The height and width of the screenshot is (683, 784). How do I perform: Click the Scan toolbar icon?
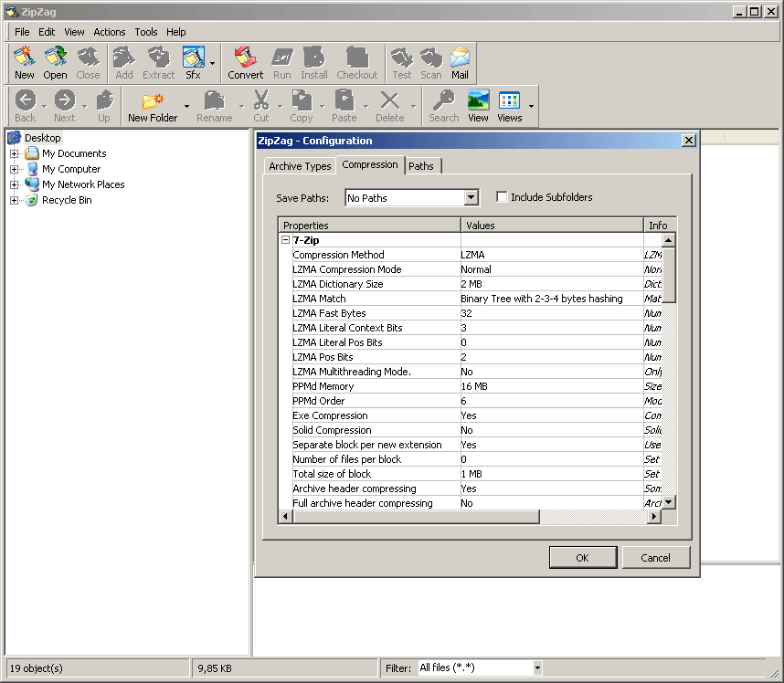pos(431,63)
